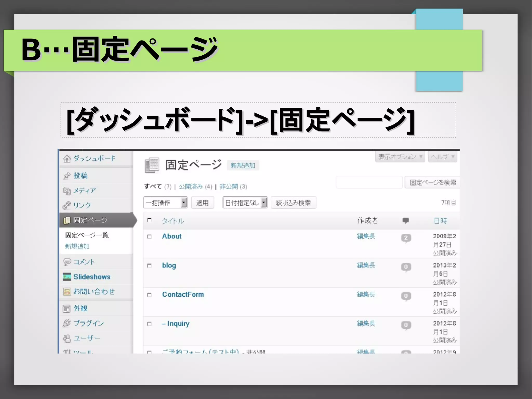Open the blog page title link
This screenshot has width=532, height=399.
169,265
